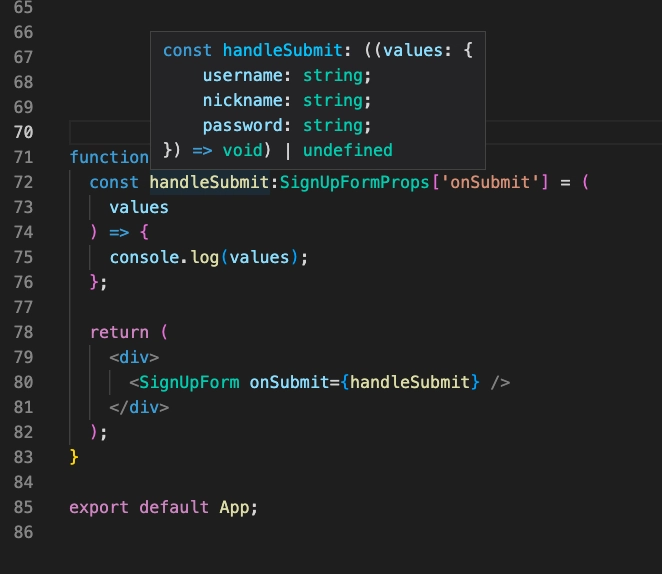The height and width of the screenshot is (574, 662).
Task: Click the ');' on line 82
Action: coord(98,432)
